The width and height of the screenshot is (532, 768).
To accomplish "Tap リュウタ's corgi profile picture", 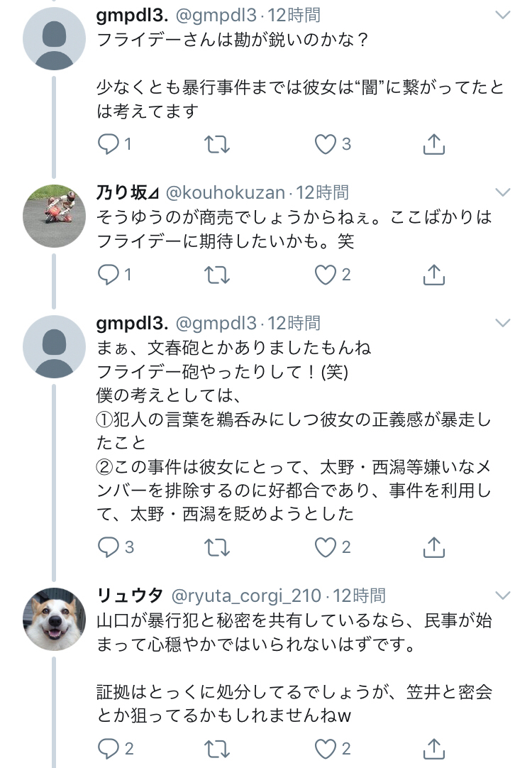I will [x=55, y=619].
